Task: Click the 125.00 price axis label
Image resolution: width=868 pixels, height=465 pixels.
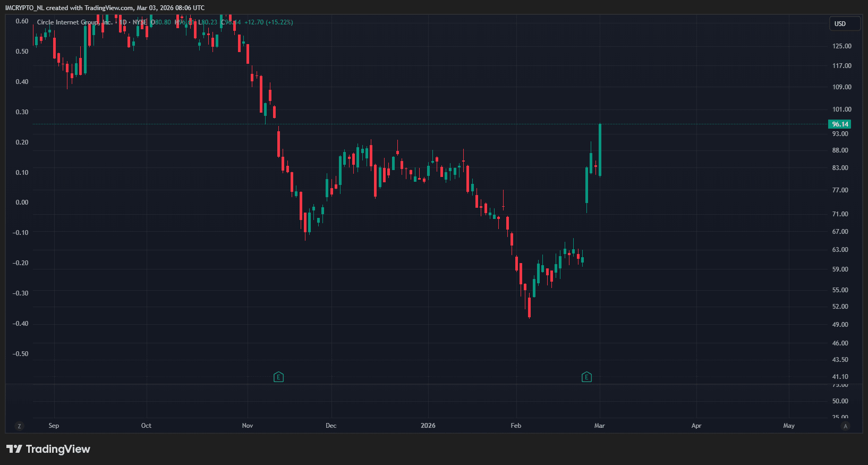Action: pyautogui.click(x=841, y=46)
